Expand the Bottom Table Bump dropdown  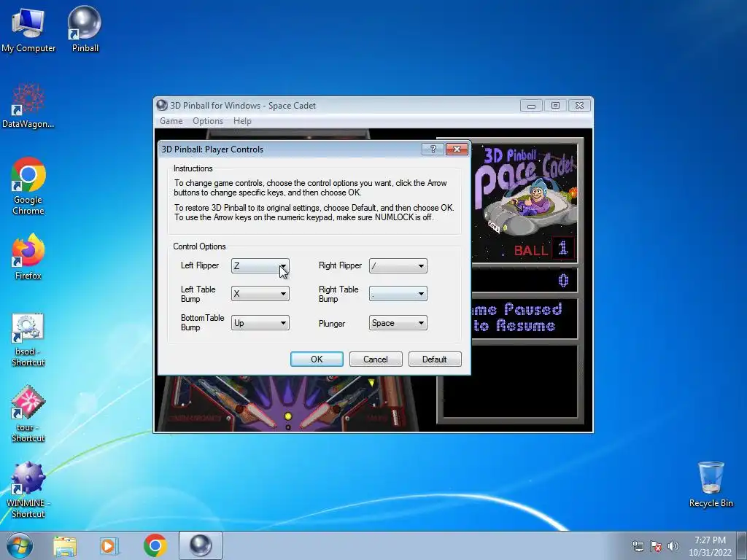point(260,323)
